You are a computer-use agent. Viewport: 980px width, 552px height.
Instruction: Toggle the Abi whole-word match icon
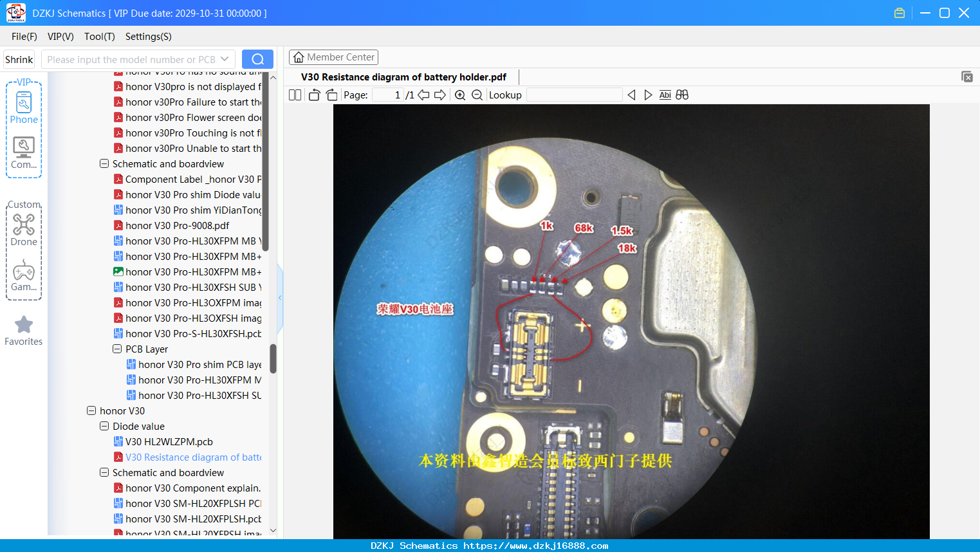(x=665, y=95)
